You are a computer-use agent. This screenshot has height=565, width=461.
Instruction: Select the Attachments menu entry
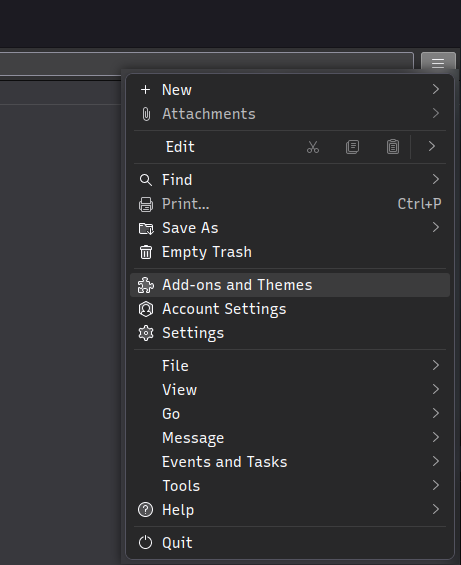coord(290,114)
